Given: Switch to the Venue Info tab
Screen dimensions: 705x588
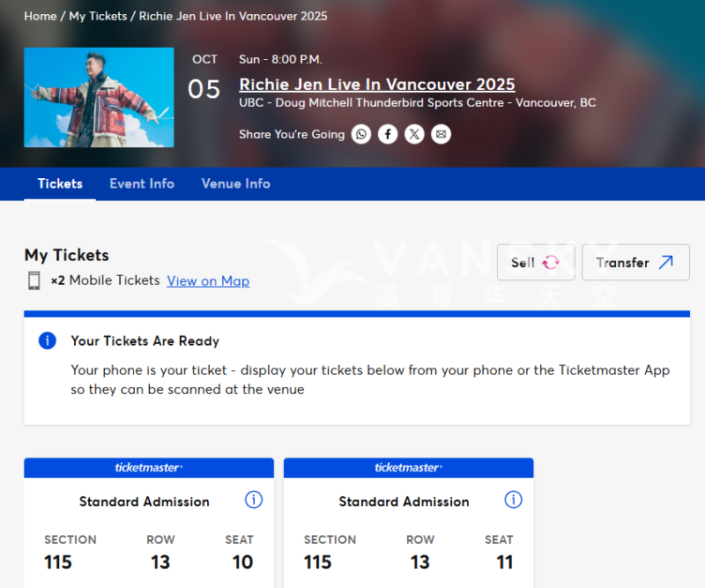Looking at the screenshot, I should pyautogui.click(x=235, y=183).
